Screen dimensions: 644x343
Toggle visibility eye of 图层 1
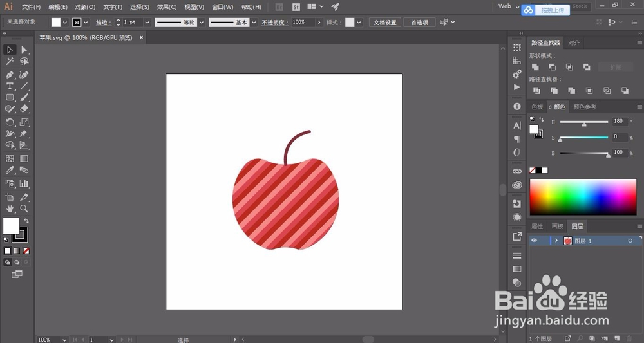point(534,241)
